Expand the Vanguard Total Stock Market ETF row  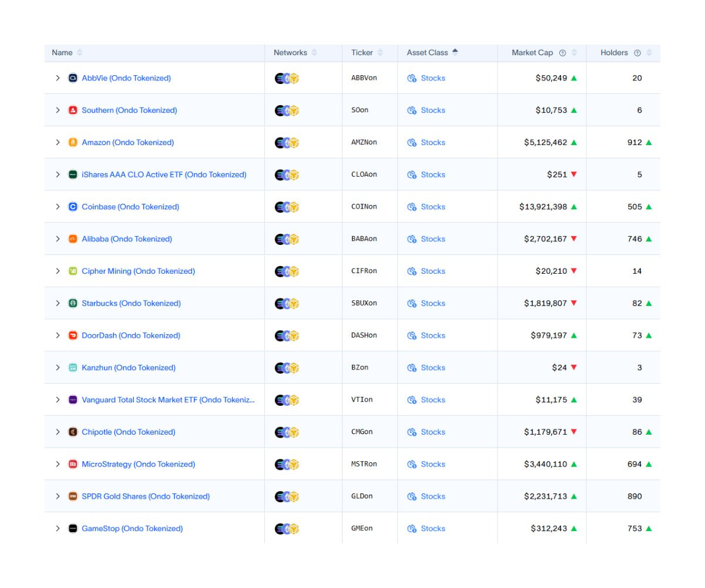coord(58,399)
